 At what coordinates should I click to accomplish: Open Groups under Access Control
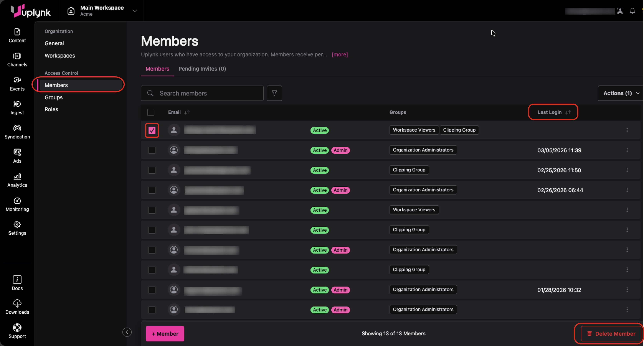point(54,97)
